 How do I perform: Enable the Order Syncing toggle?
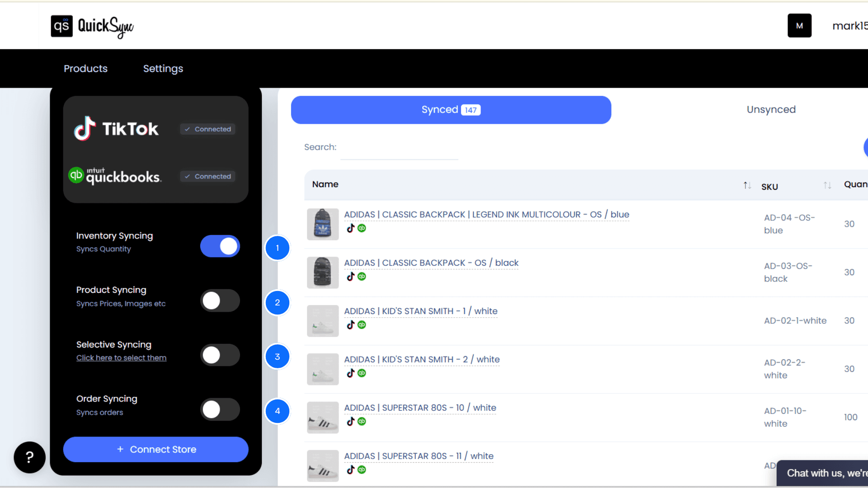click(x=220, y=409)
